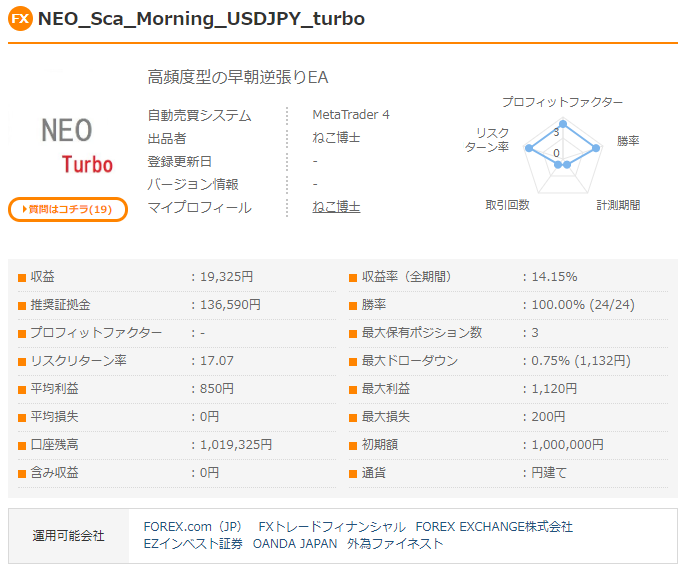Click the EZインベスト証券 broker name
Screen dimensions: 695x574
click(x=193, y=544)
